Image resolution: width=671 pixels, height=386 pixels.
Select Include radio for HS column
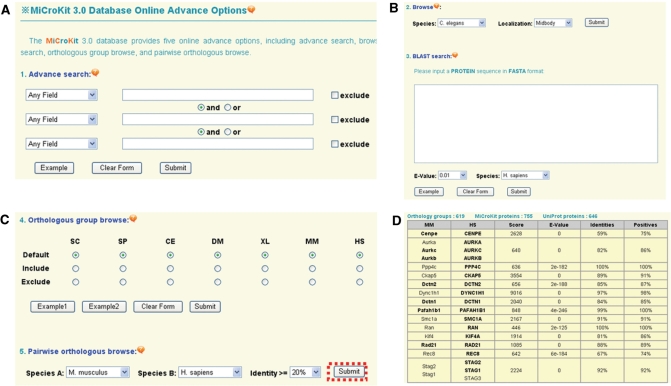pyautogui.click(x=359, y=269)
